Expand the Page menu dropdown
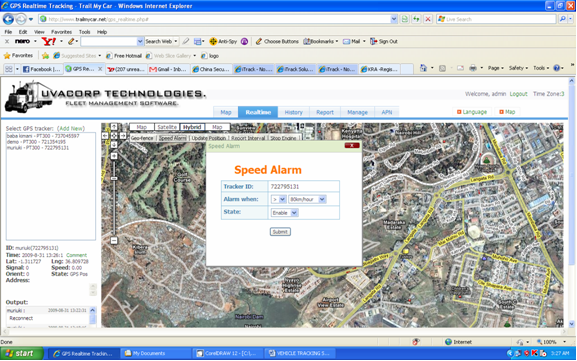 tap(495, 68)
